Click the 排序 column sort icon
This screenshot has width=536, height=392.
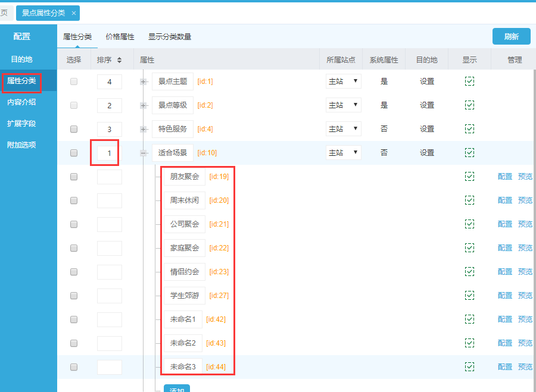point(119,60)
